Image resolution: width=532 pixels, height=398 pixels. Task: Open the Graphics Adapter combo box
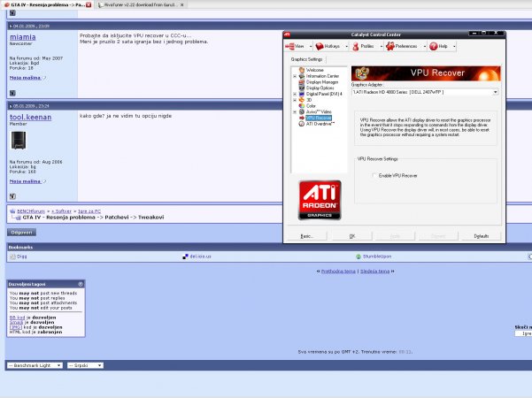point(425,92)
